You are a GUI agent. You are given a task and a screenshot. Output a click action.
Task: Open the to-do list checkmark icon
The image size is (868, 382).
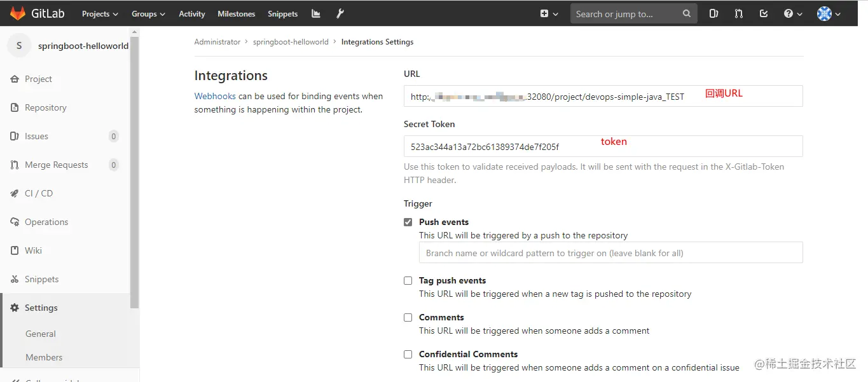764,13
